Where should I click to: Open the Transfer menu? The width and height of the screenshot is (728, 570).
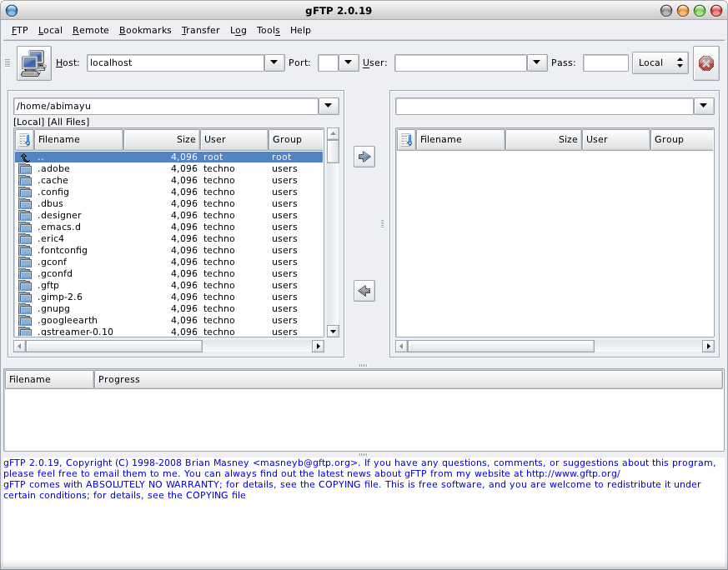[201, 30]
